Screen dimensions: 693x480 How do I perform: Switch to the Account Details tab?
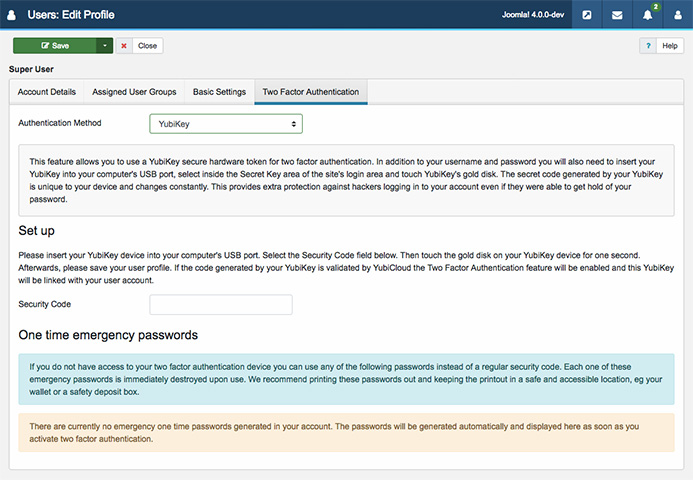point(46,92)
